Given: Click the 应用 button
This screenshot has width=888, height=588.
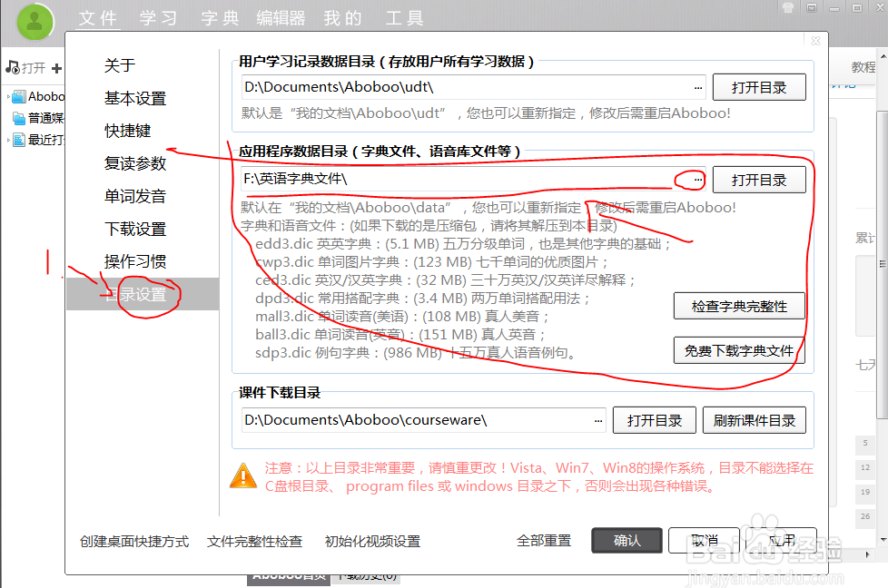Looking at the screenshot, I should tap(781, 541).
